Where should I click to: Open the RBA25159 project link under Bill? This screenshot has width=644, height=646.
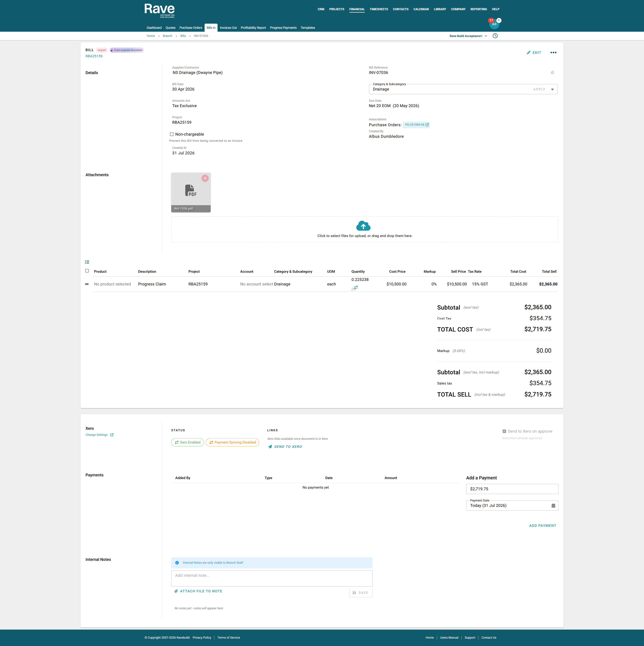94,56
